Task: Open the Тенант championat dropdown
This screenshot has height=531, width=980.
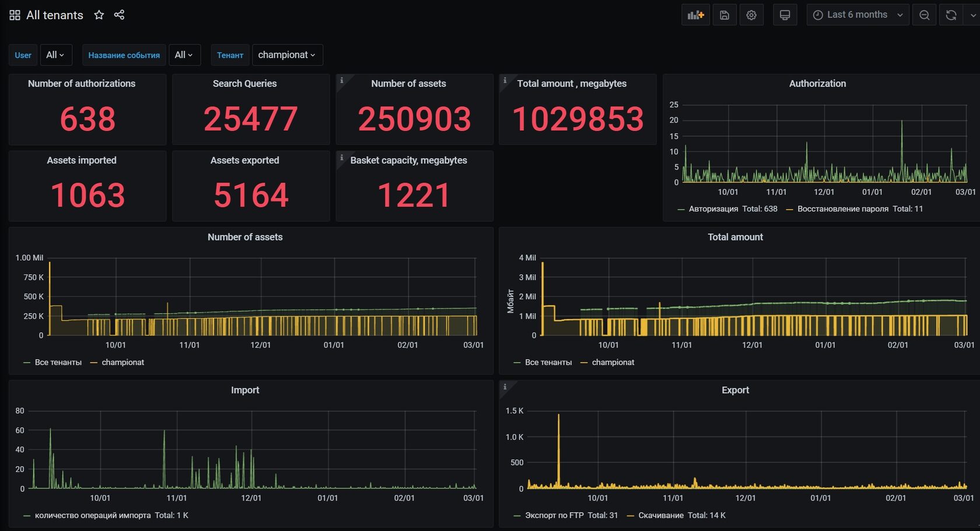Action: point(286,55)
